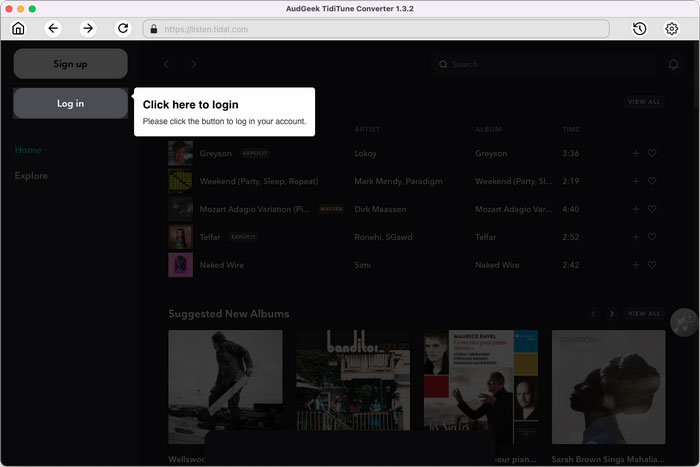This screenshot has width=700, height=467.
Task: Open the notifications bell icon
Action: pyautogui.click(x=674, y=65)
